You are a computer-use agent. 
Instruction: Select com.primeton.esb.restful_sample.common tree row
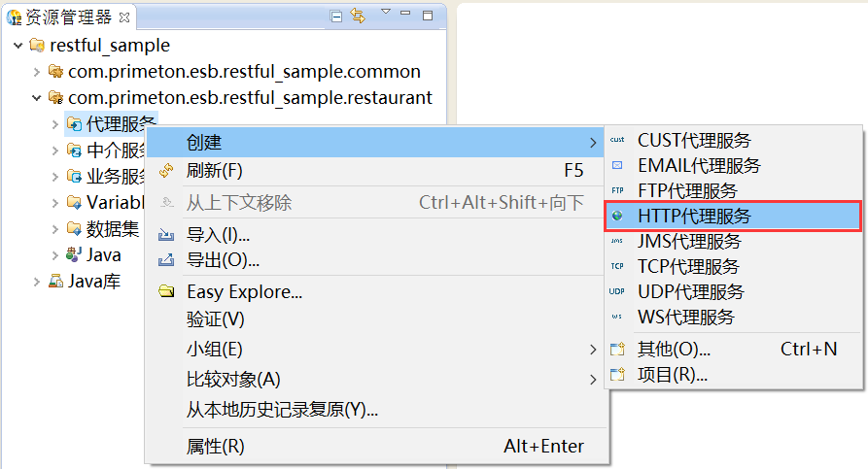tap(244, 71)
